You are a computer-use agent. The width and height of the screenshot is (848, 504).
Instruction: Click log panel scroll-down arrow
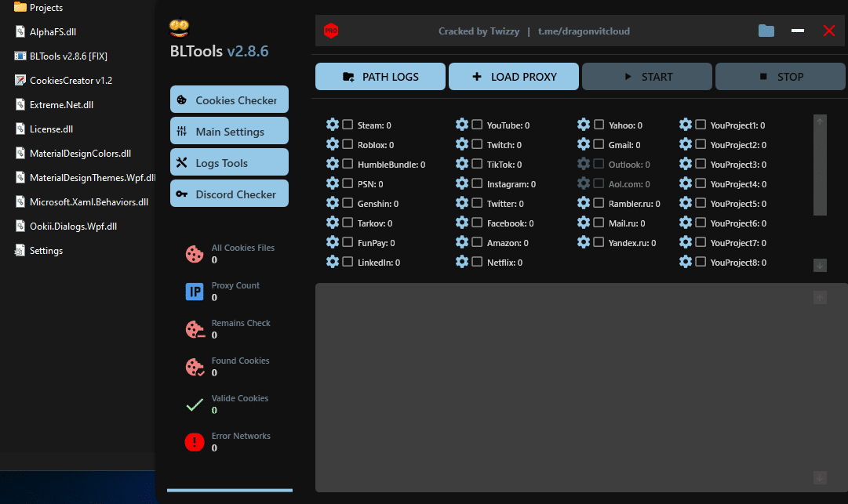[820, 477]
